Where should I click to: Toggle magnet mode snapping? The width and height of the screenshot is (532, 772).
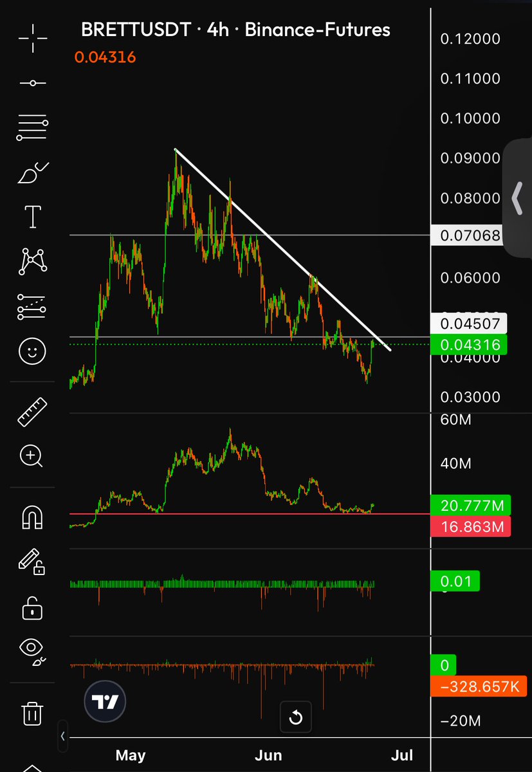[32, 517]
